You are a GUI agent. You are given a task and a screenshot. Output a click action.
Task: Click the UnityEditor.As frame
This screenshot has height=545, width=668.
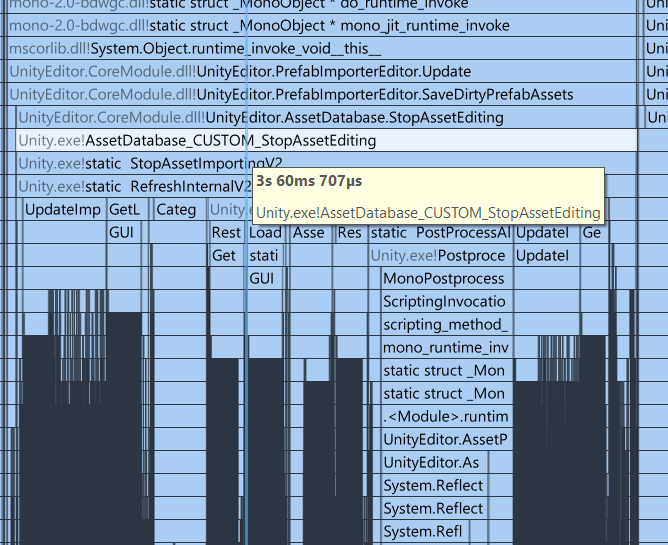435,463
